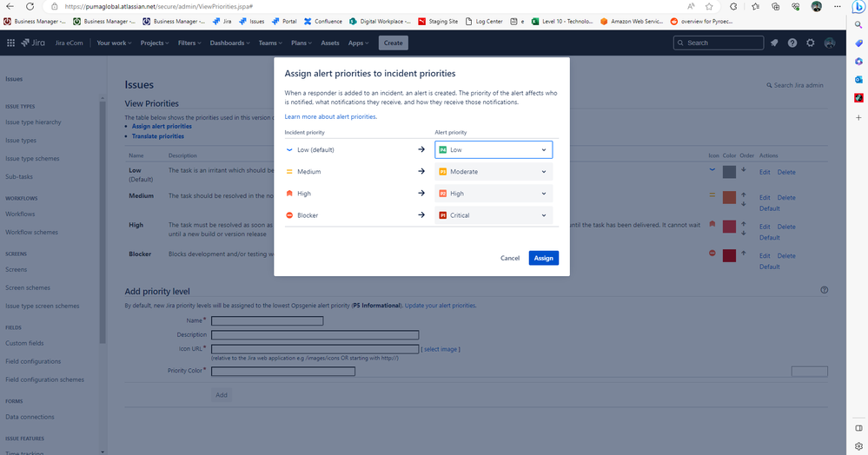Open Update your alert priorities link
The height and width of the screenshot is (455, 868).
pos(441,306)
